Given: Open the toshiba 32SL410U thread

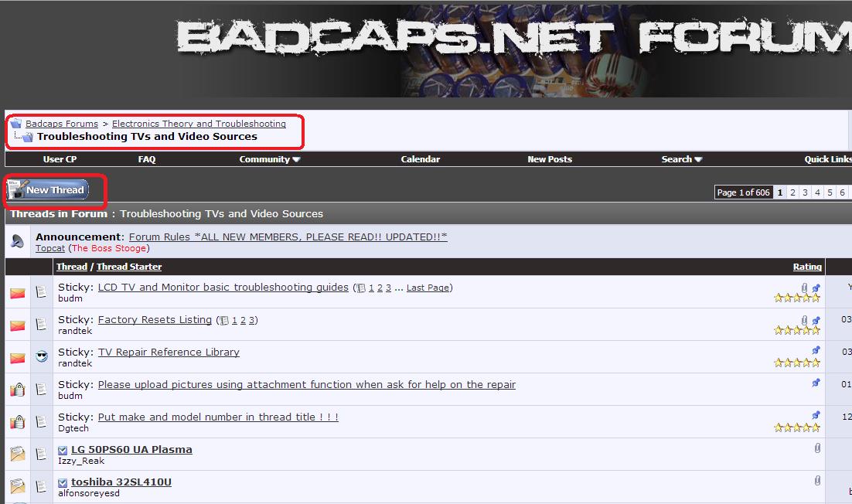Looking at the screenshot, I should coord(121,482).
